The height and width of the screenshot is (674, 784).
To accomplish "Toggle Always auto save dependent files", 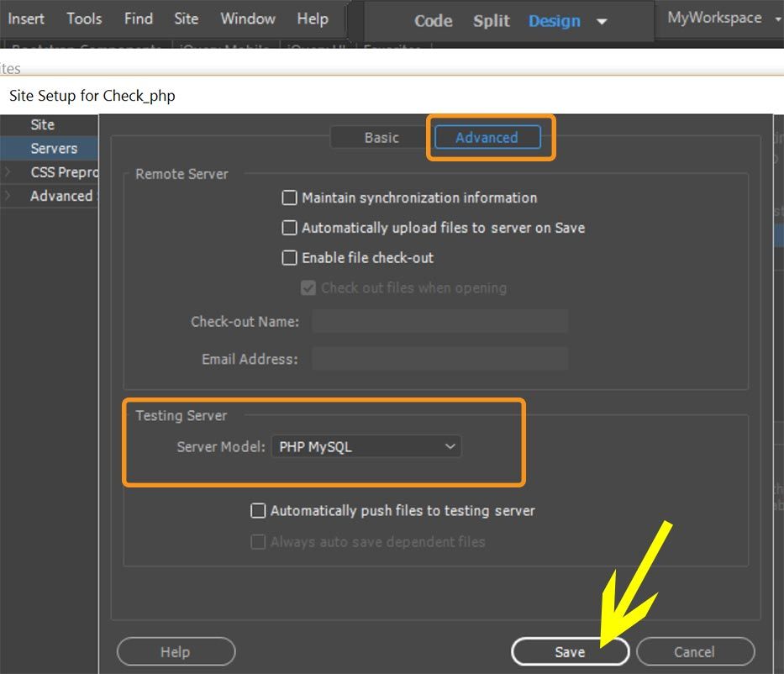I will tap(258, 541).
